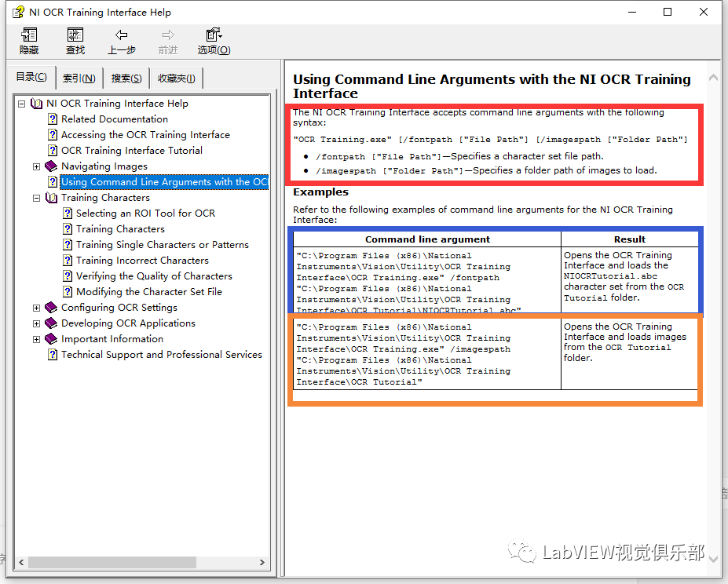This screenshot has height=584, width=728.
Task: Click the content pane scroll-up arrow
Action: pyautogui.click(x=714, y=78)
